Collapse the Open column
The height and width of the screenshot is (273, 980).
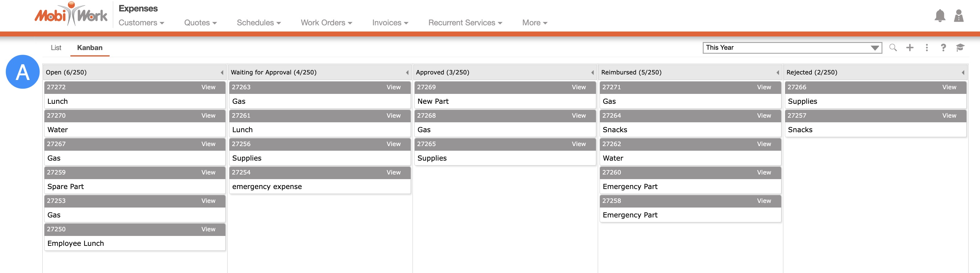[x=222, y=72]
